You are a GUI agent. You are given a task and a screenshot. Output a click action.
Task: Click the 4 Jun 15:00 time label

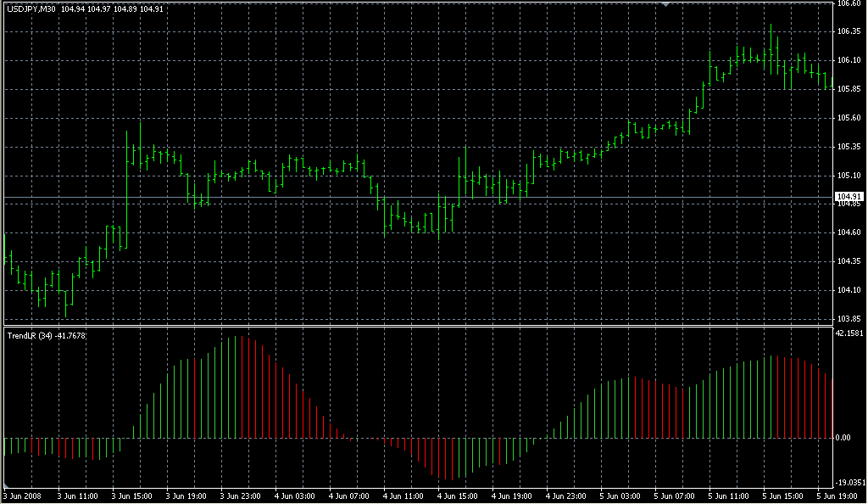(457, 496)
